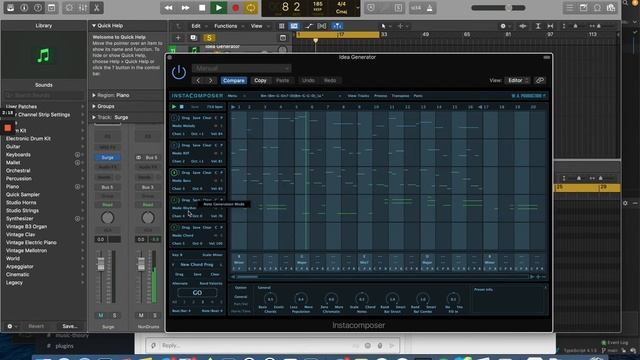Viewport: 640px width, 360px height.
Task: Click Transpose in Instacomposer top bar
Action: 400,96
